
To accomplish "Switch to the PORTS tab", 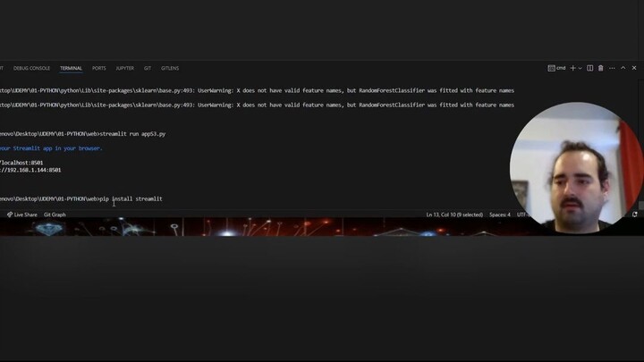I will tap(99, 68).
